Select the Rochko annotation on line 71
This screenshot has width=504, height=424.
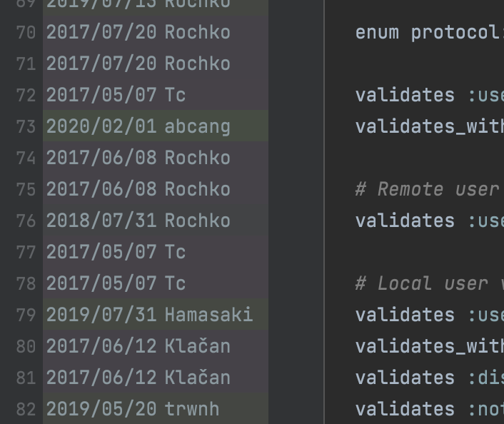[x=156, y=64]
